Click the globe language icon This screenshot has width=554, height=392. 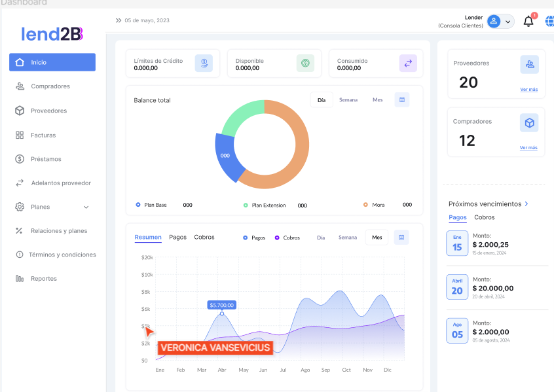pyautogui.click(x=549, y=21)
